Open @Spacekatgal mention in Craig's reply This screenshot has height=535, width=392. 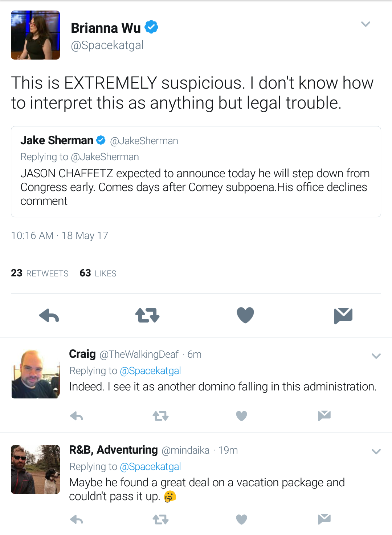[x=150, y=370]
